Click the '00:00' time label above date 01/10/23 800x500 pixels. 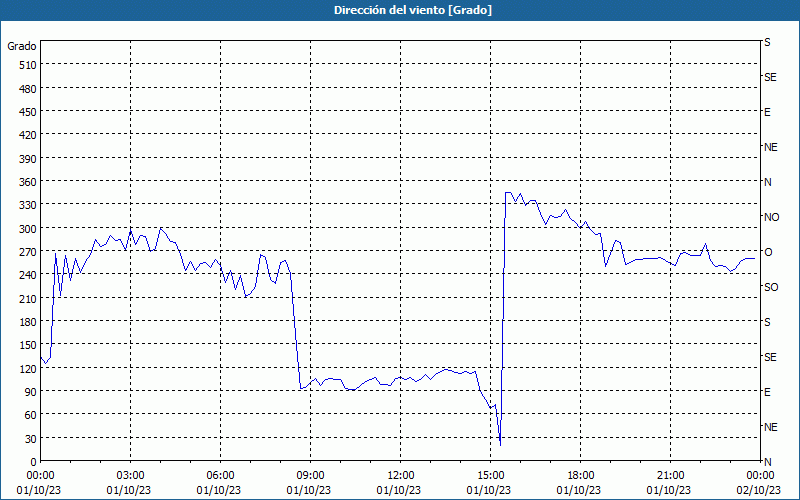(x=39, y=476)
